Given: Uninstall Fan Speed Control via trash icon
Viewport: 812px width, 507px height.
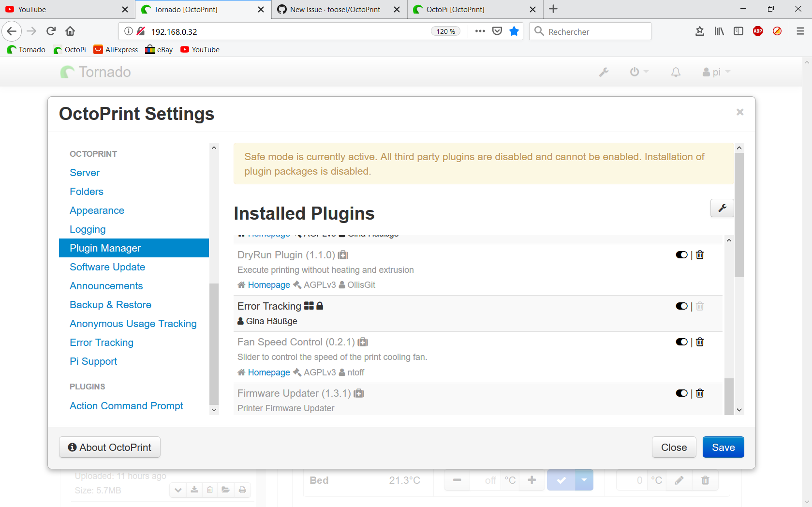Looking at the screenshot, I should tap(699, 342).
